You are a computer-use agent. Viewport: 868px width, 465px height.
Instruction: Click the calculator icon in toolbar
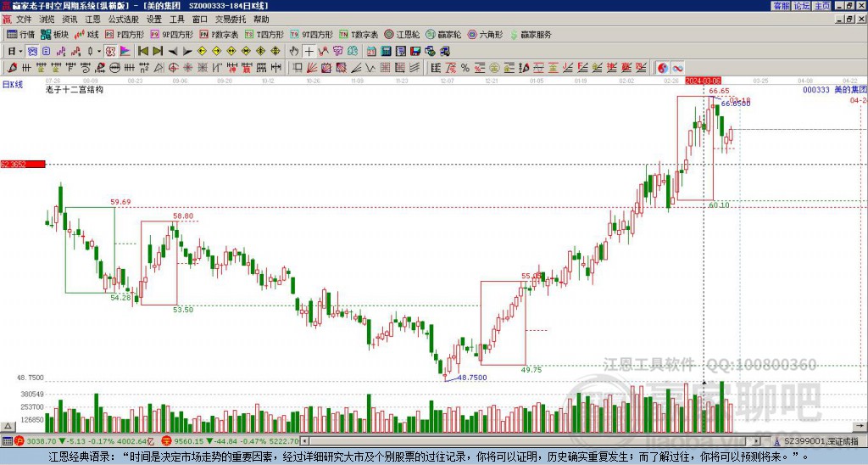[x=386, y=51]
